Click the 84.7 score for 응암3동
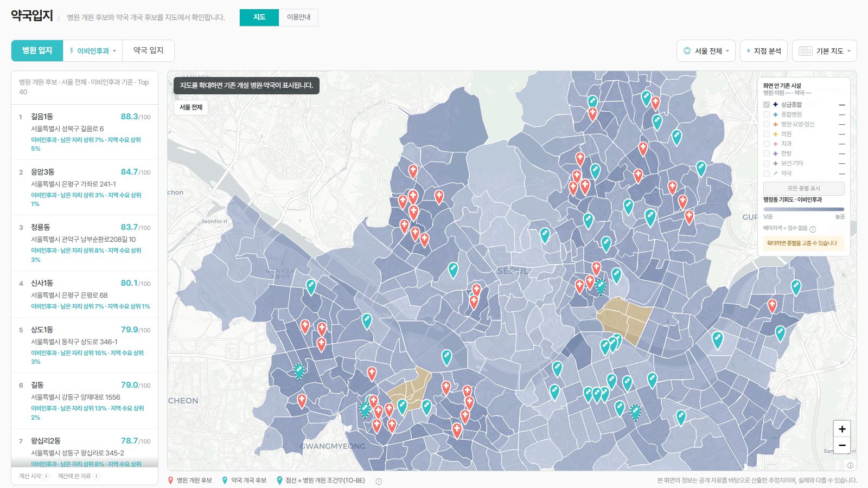This screenshot has height=488, width=868. (x=129, y=172)
